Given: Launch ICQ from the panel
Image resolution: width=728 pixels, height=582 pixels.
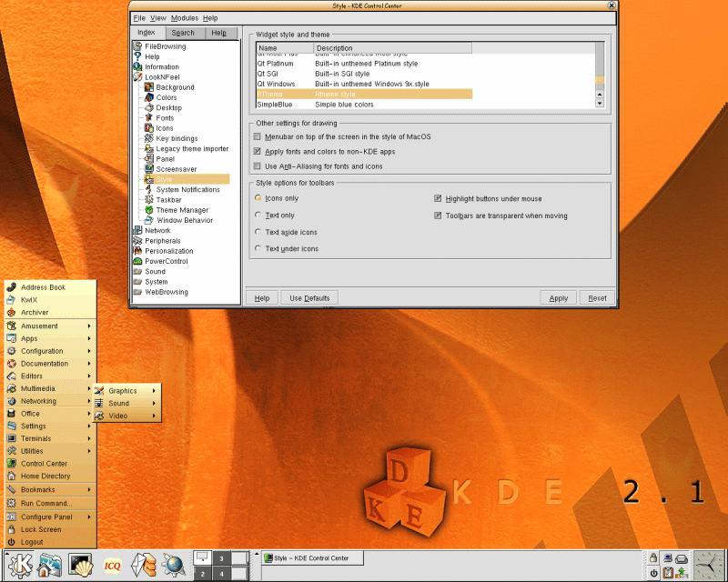Looking at the screenshot, I should (x=112, y=566).
